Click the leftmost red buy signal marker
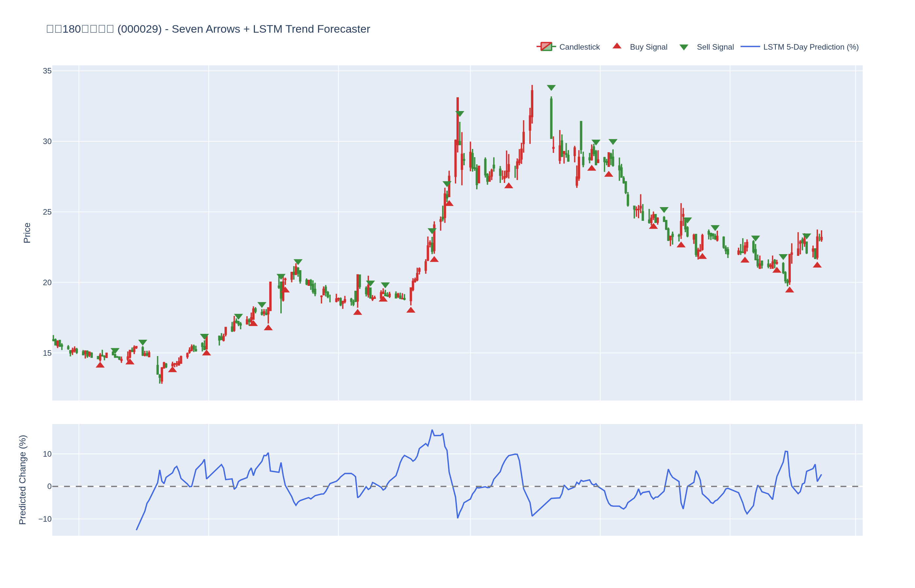Image resolution: width=915 pixels, height=588 pixels. 100,365
